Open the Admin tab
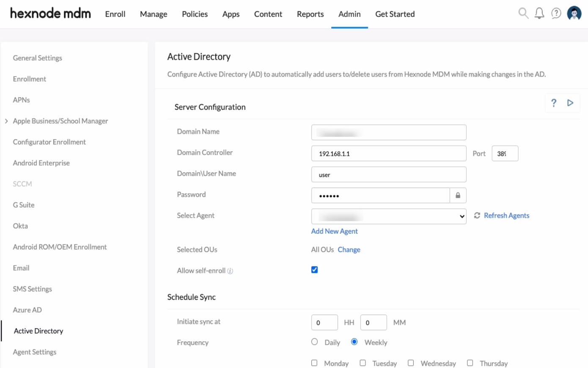Screen dimensions: 588x368 tap(349, 14)
